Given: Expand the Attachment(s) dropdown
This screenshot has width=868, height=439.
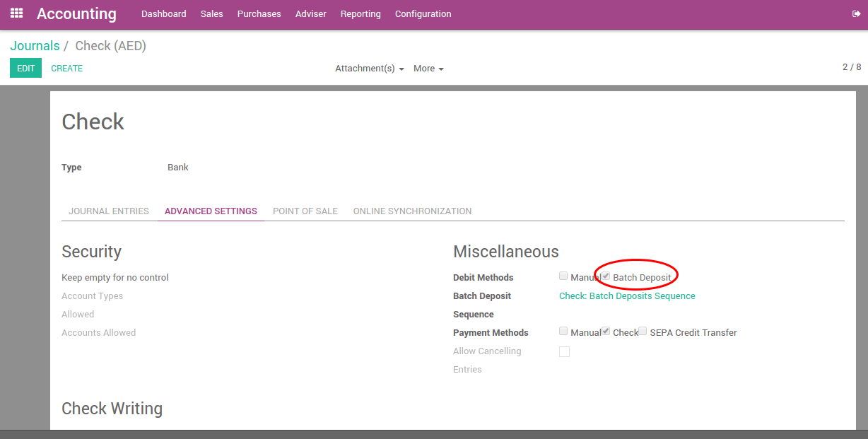Looking at the screenshot, I should [369, 69].
